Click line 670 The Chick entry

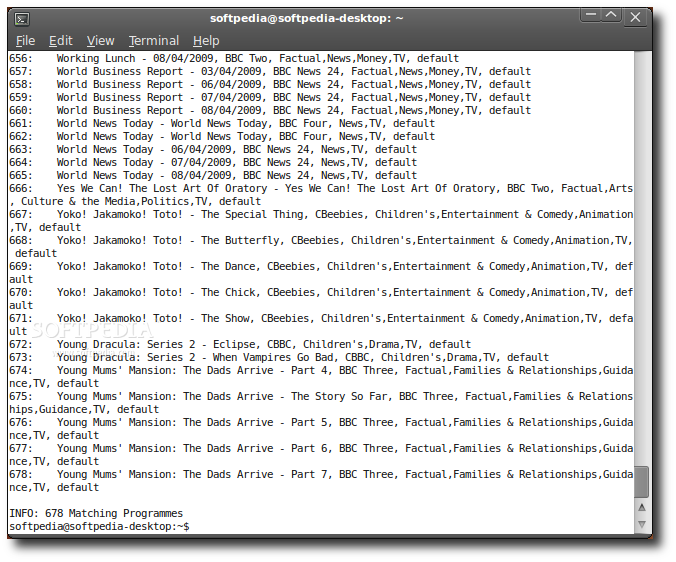click(321, 299)
